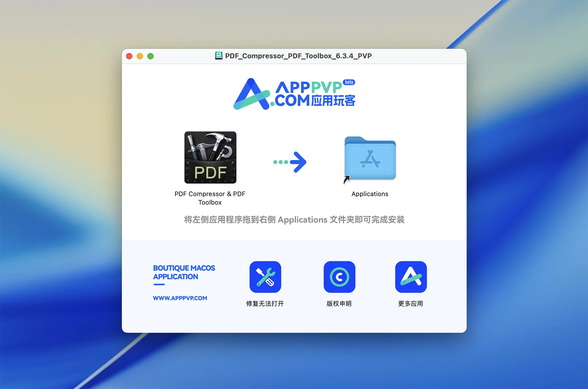Click the PDF_Compressor_PDF_Toolbox_6.3.4_PVP window title

click(x=298, y=56)
